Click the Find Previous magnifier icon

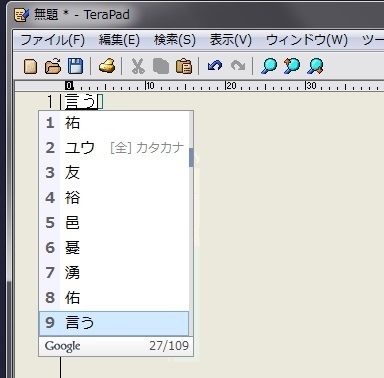tap(292, 66)
